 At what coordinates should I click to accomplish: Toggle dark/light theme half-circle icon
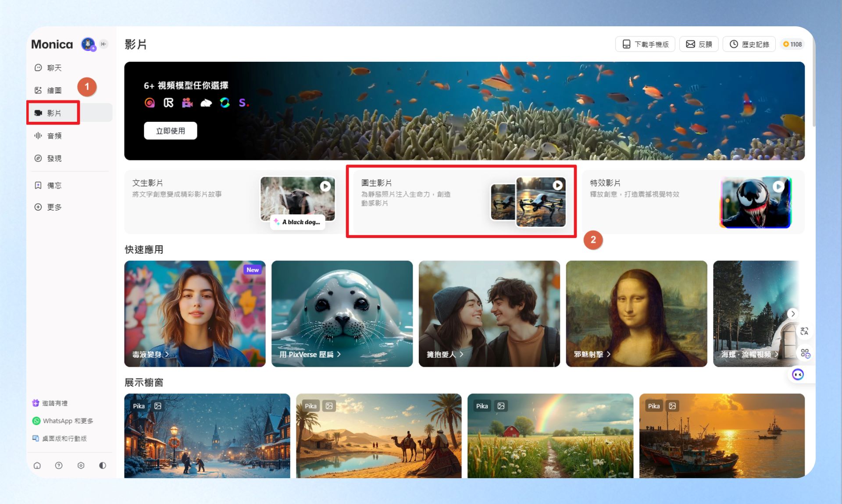[103, 465]
